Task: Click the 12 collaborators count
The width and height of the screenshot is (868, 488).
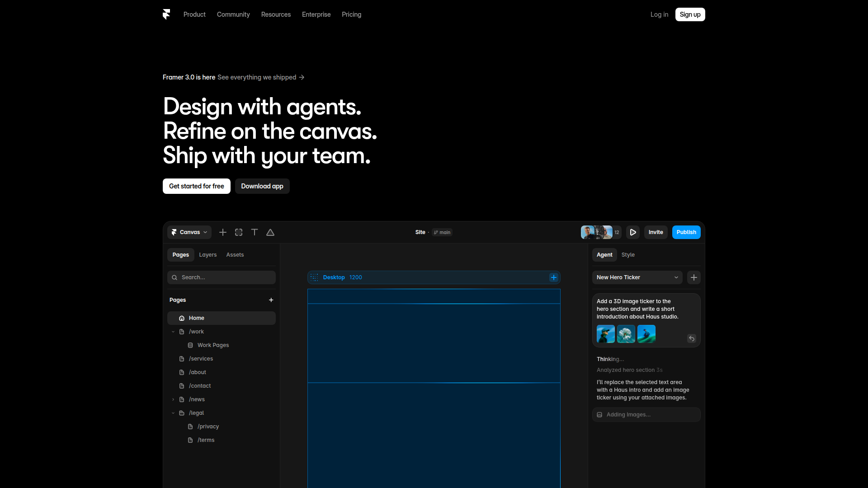Action: tap(617, 232)
